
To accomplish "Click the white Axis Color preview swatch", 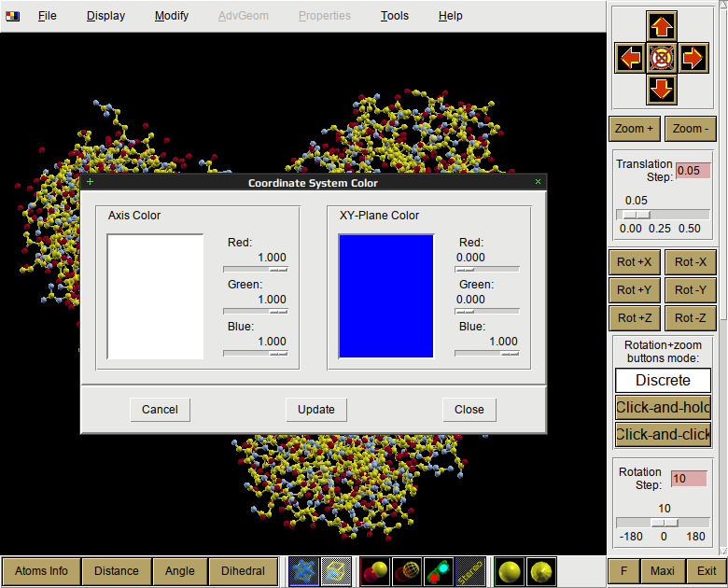I will [x=155, y=296].
